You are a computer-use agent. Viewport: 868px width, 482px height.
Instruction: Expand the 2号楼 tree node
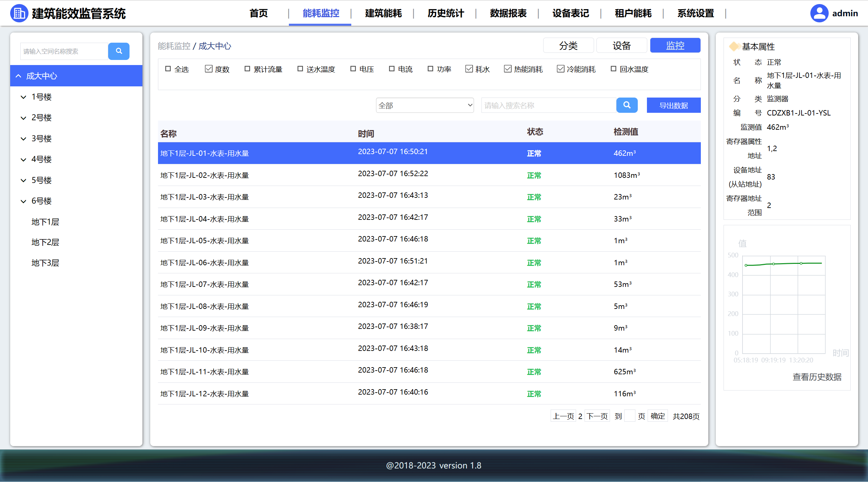tap(23, 118)
